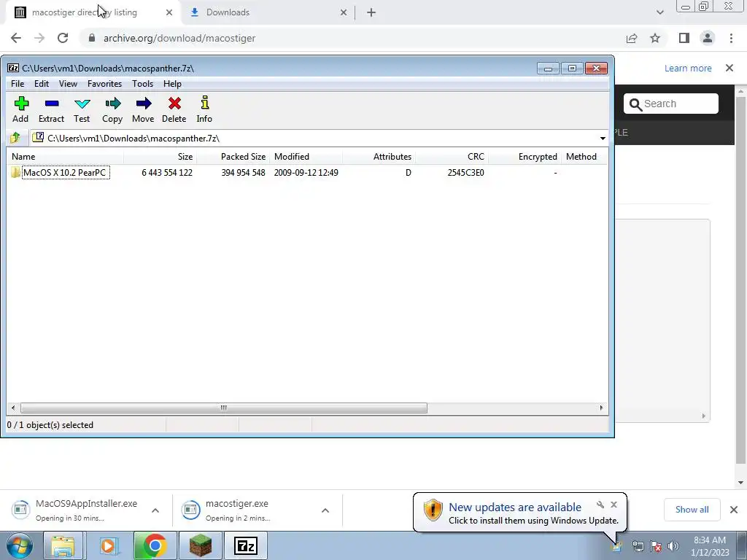
Task: Open Windows Explorer from the taskbar
Action: tap(63, 545)
